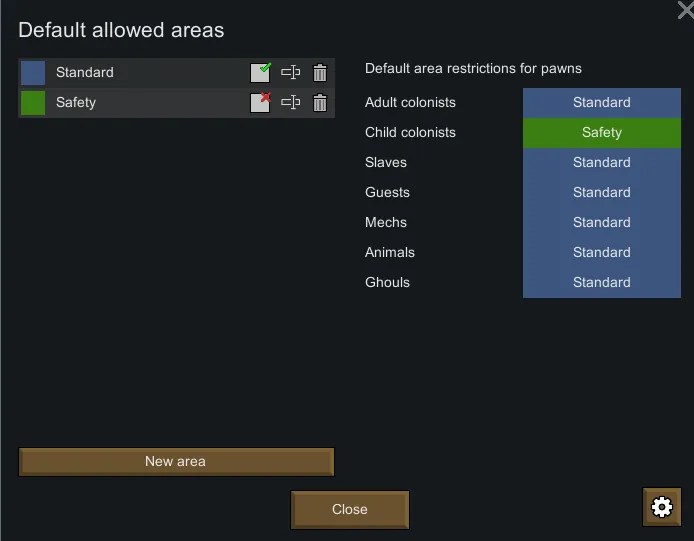Viewport: 694px width, 541px height.
Task: Rename the Standard area
Action: tap(290, 73)
